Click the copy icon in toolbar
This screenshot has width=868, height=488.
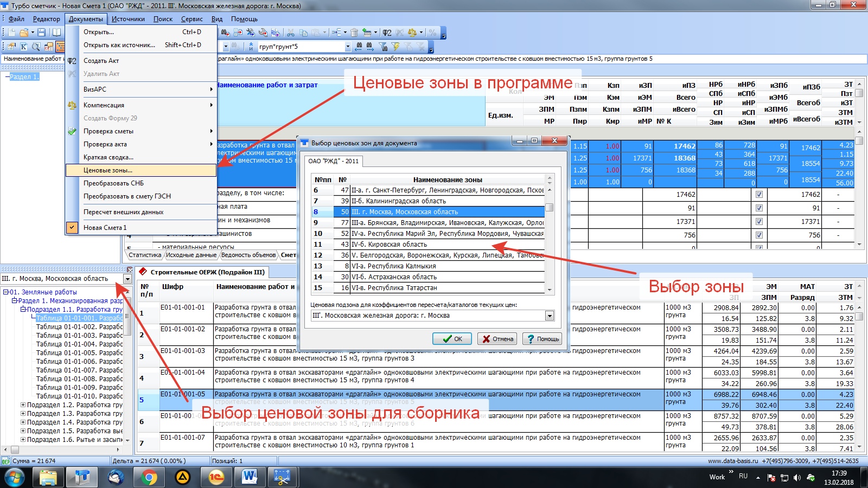tap(303, 33)
